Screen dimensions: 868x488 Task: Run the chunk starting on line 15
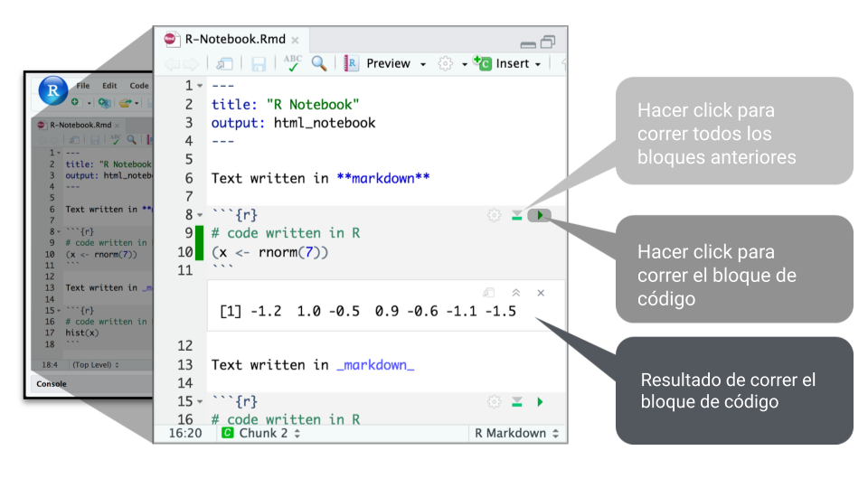point(540,401)
